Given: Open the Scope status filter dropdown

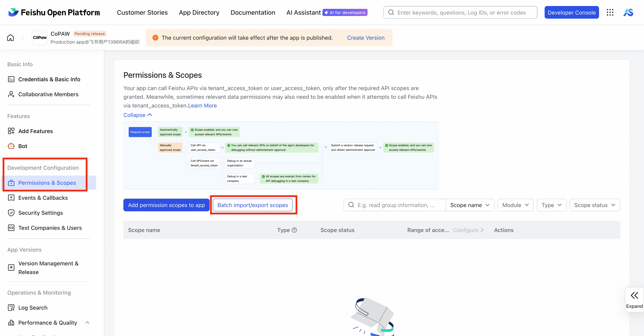Looking at the screenshot, I should (x=594, y=205).
